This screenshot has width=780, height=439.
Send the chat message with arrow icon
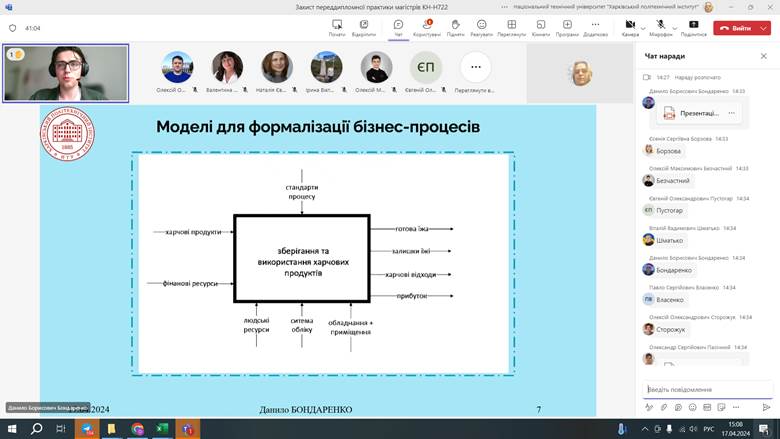pos(766,407)
